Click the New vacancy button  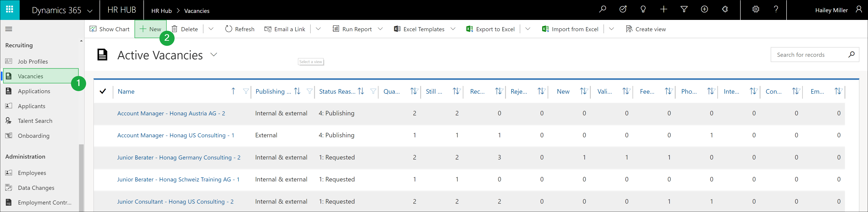point(150,29)
